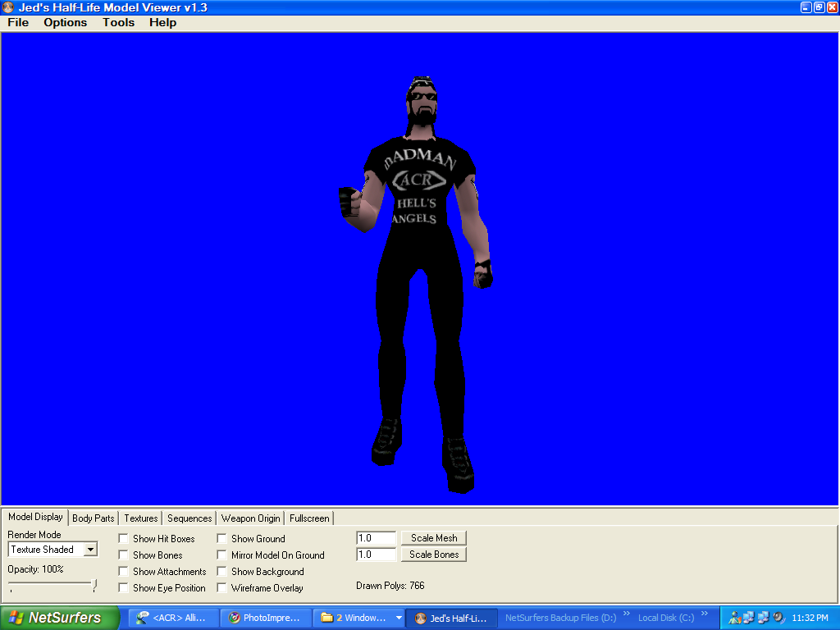Switch to the Body Parts tab

pos(94,518)
